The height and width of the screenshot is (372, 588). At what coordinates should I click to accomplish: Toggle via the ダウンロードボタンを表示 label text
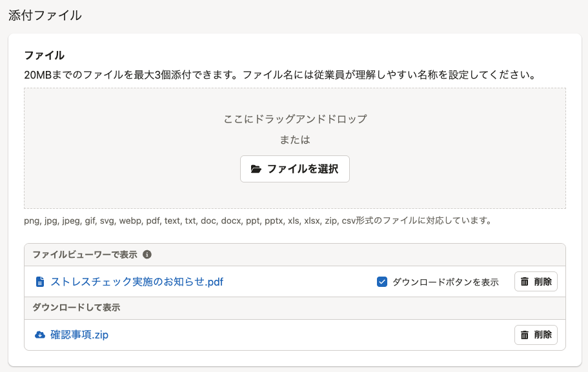(x=445, y=282)
